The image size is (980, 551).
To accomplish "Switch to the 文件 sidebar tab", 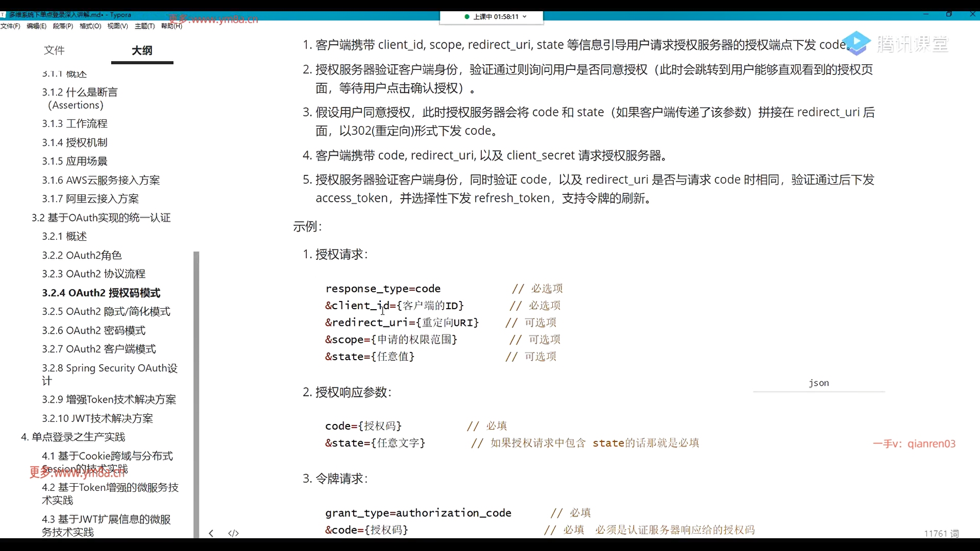I will click(x=54, y=50).
